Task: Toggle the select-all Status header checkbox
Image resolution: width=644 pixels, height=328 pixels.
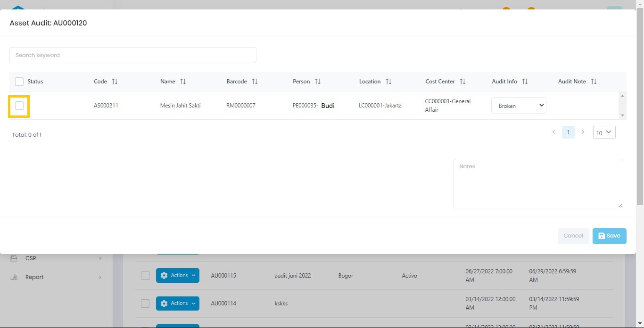Action: tap(19, 82)
